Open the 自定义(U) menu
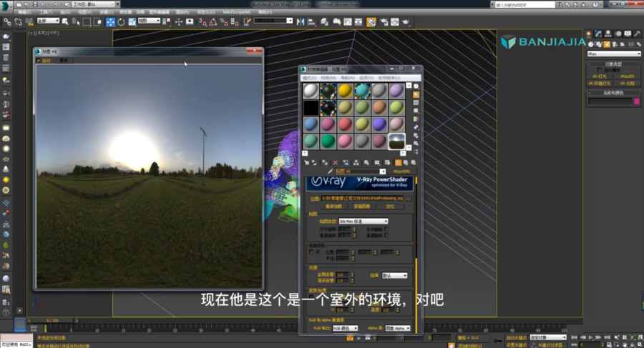This screenshot has width=644, height=348. (x=206, y=12)
